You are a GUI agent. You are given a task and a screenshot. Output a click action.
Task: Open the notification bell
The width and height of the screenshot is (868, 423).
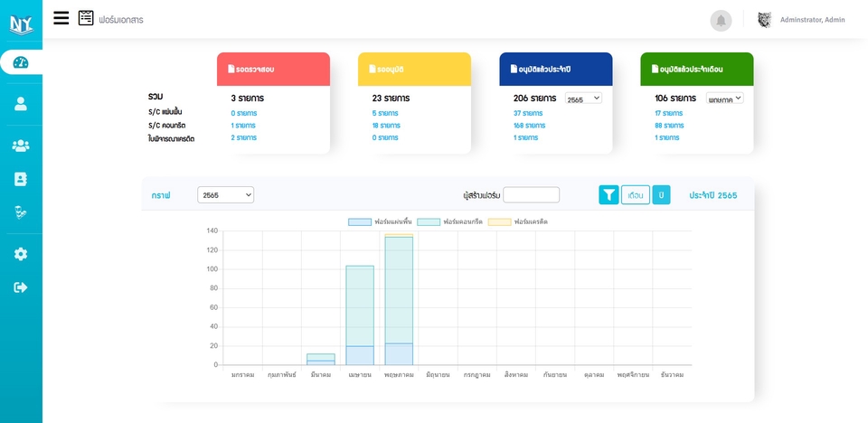tap(721, 21)
